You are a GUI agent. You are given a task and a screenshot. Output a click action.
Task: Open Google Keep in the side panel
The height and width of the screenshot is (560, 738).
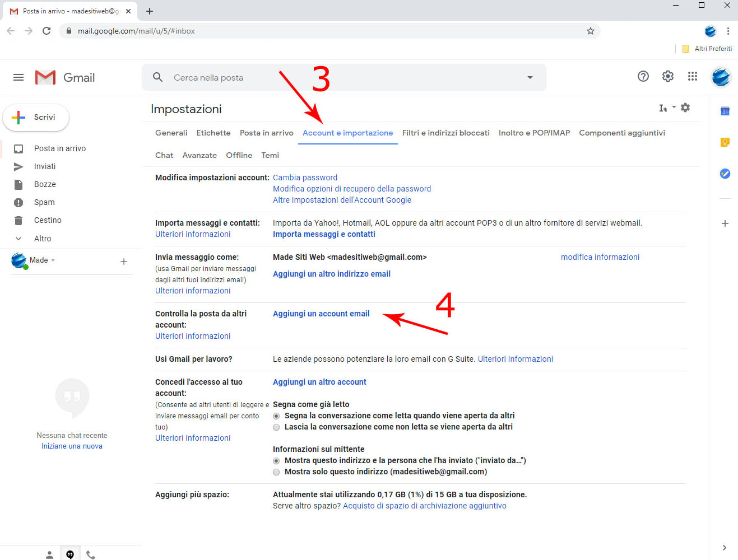(725, 142)
